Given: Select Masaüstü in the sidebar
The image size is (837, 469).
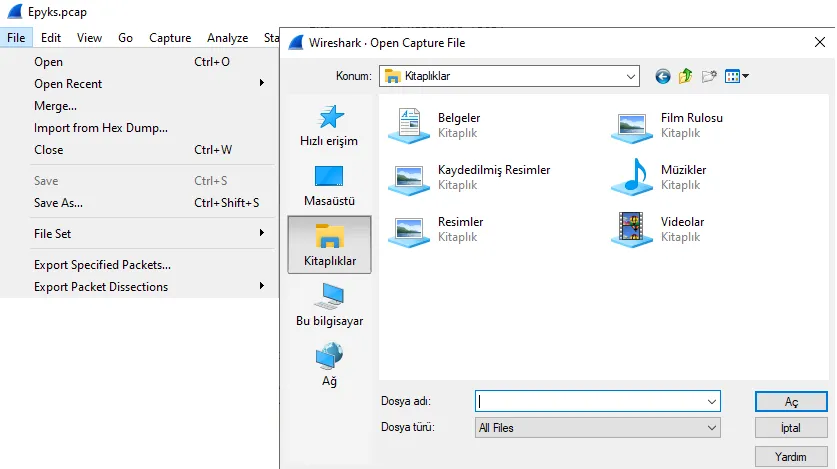Looking at the screenshot, I should tap(329, 186).
